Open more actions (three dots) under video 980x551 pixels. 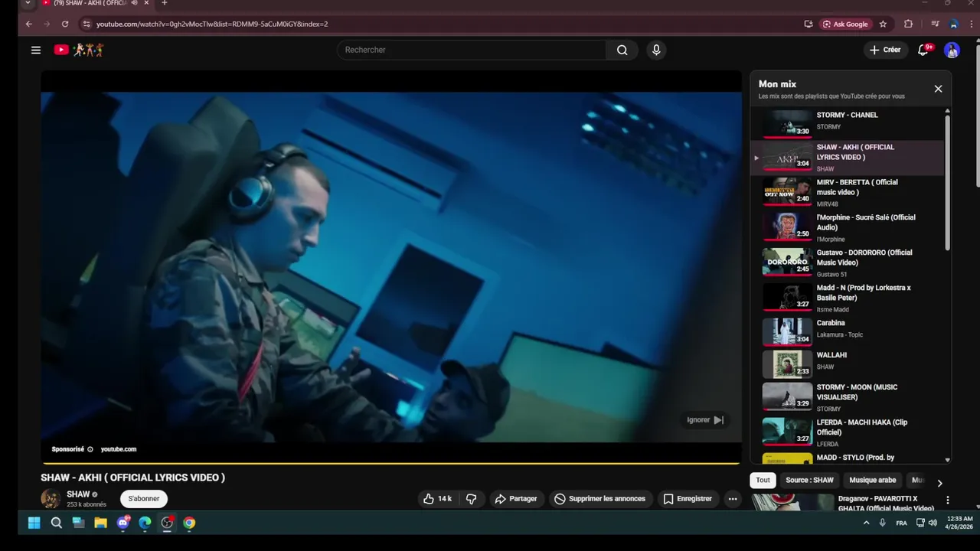click(733, 499)
